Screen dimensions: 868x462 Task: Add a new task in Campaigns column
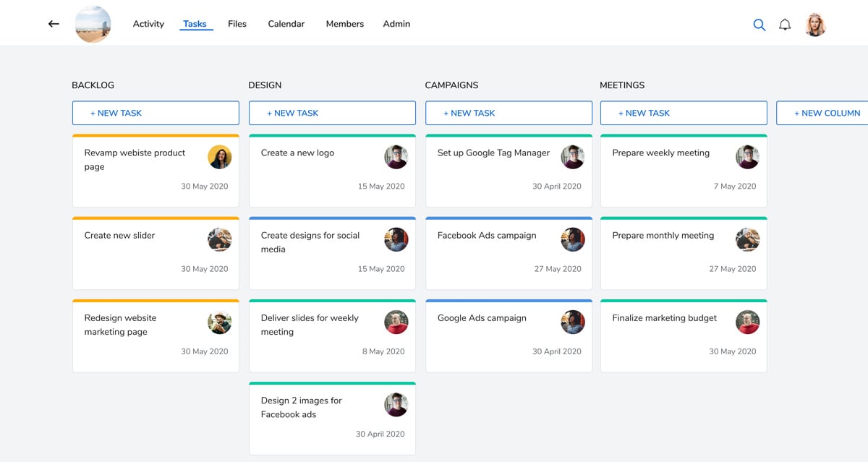tap(509, 113)
